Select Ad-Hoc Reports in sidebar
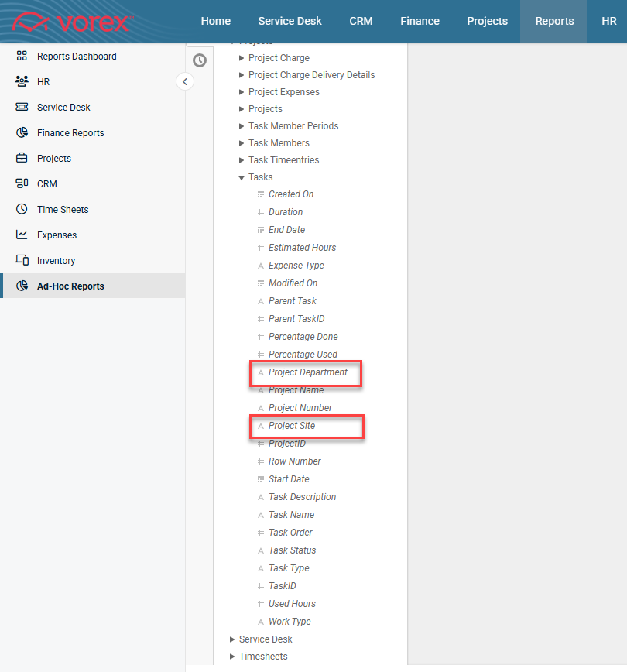Screen dimensions: 627x672 point(70,286)
